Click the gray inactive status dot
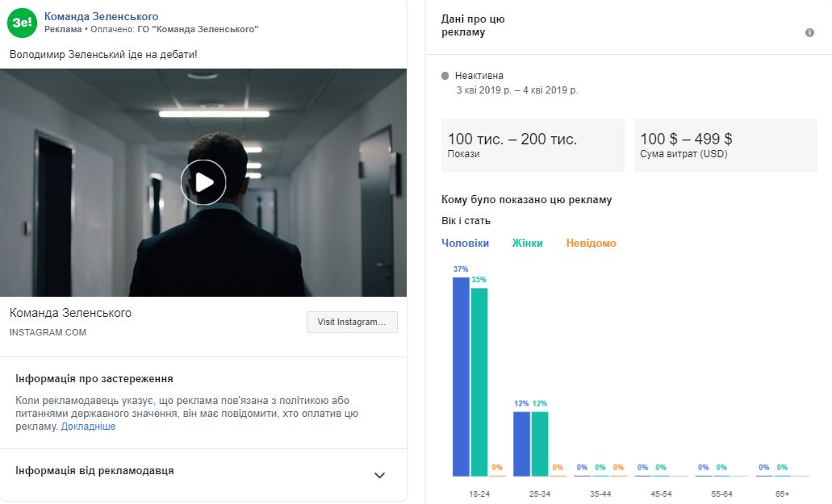 (445, 76)
